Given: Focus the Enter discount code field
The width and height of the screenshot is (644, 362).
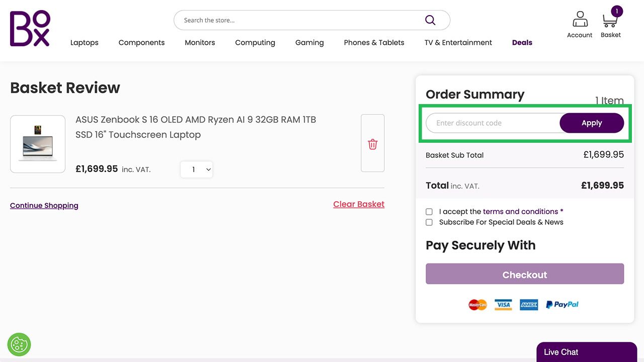Looking at the screenshot, I should [x=493, y=123].
